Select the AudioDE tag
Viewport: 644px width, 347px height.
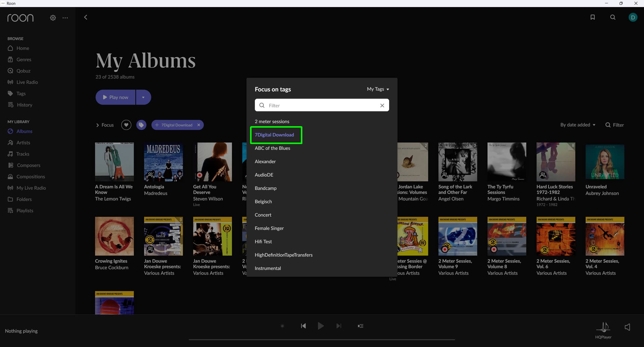264,175
